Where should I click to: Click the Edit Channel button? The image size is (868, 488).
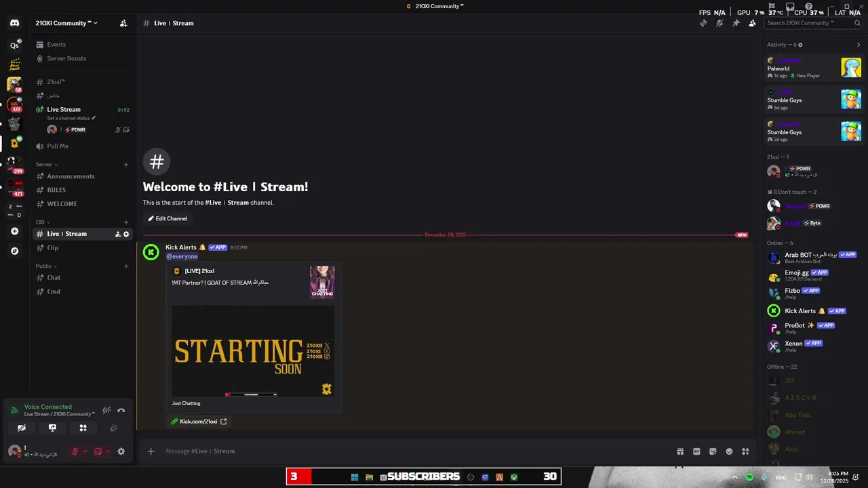(x=167, y=218)
